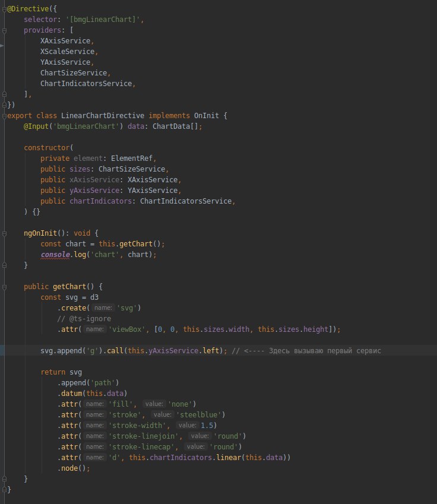Click fold end marker after console.log line
Image resolution: width=437 pixels, height=504 pixels.
point(4,265)
